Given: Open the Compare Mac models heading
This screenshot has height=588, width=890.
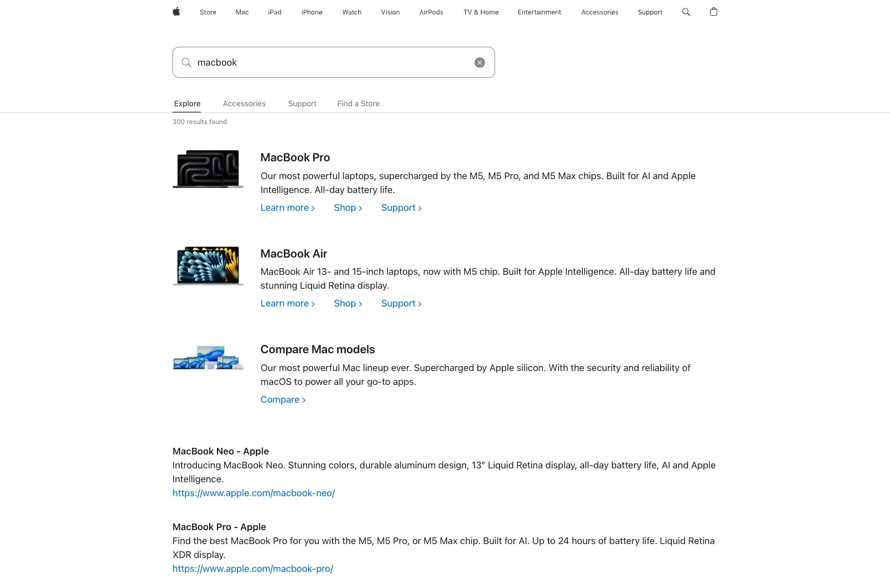Looking at the screenshot, I should [318, 349].
